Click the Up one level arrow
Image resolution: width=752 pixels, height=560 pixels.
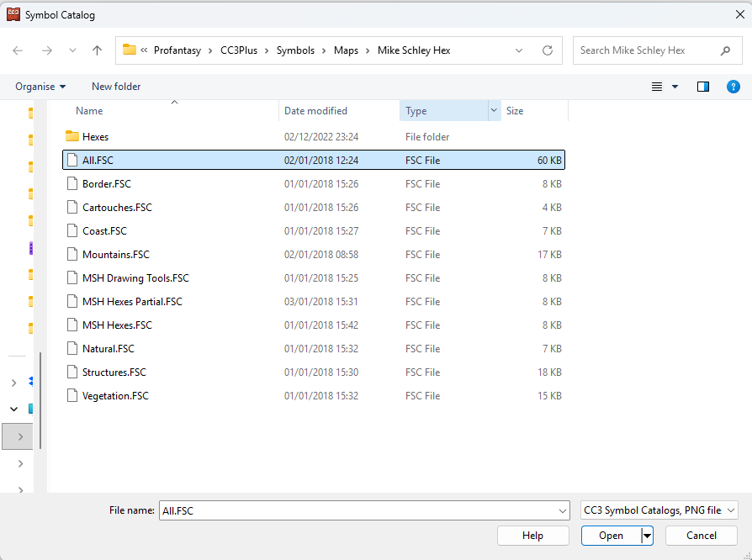point(98,50)
